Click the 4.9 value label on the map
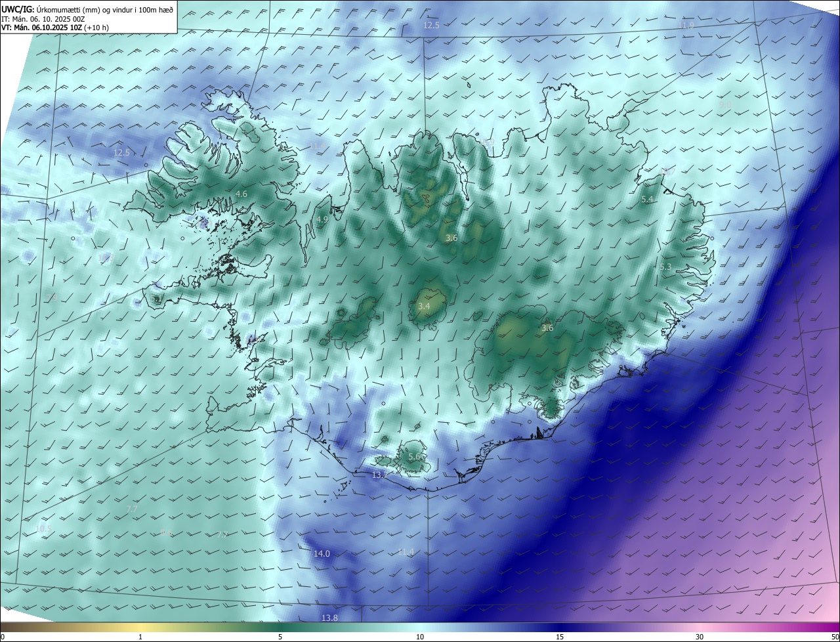840x642 pixels. [322, 219]
